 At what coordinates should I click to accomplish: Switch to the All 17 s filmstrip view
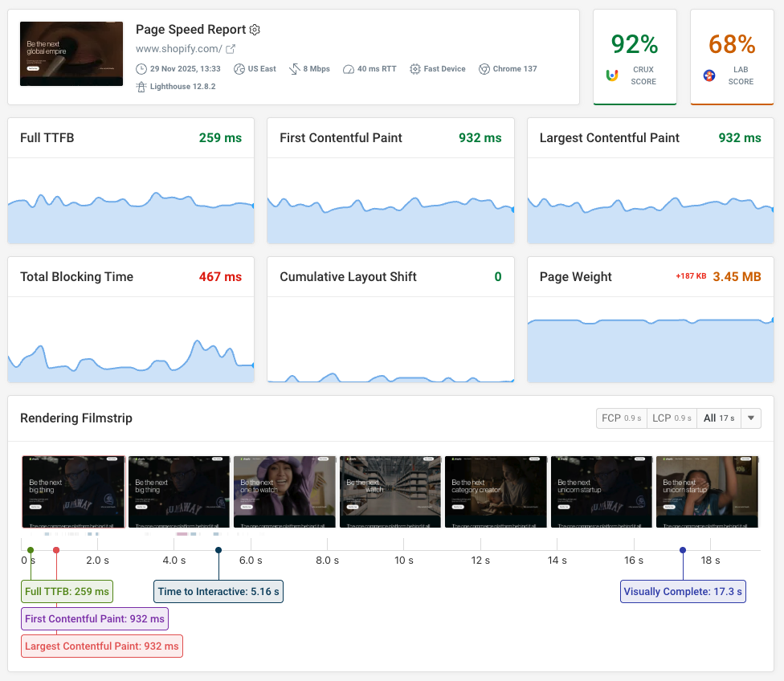[718, 418]
